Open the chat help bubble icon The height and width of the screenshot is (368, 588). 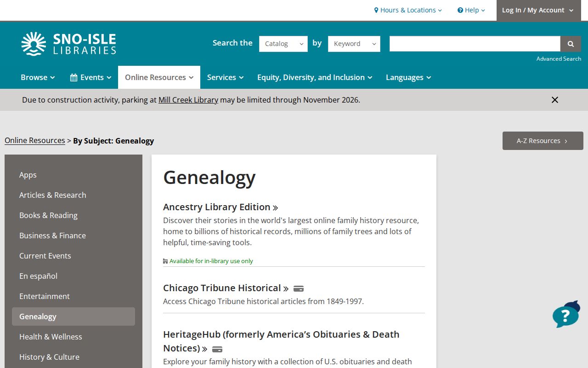pyautogui.click(x=566, y=315)
